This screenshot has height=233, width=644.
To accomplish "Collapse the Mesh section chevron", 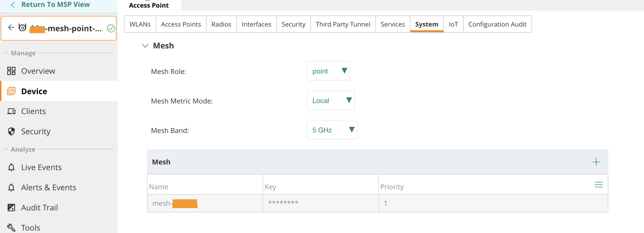I will pos(145,46).
